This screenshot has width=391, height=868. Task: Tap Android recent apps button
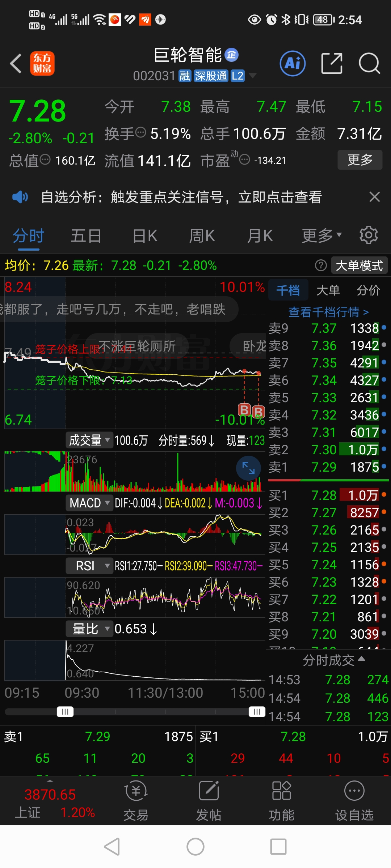pos(278,847)
